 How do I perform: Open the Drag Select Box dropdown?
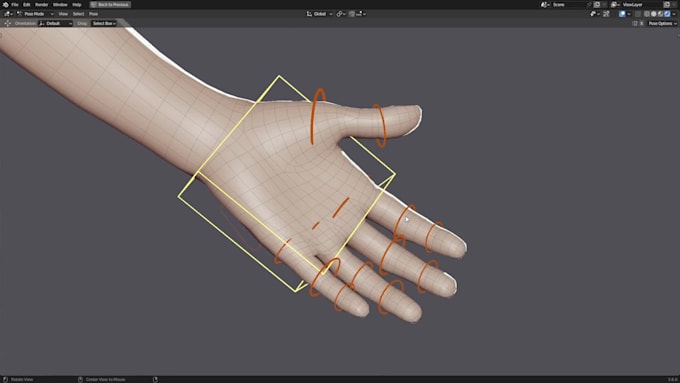tap(104, 23)
